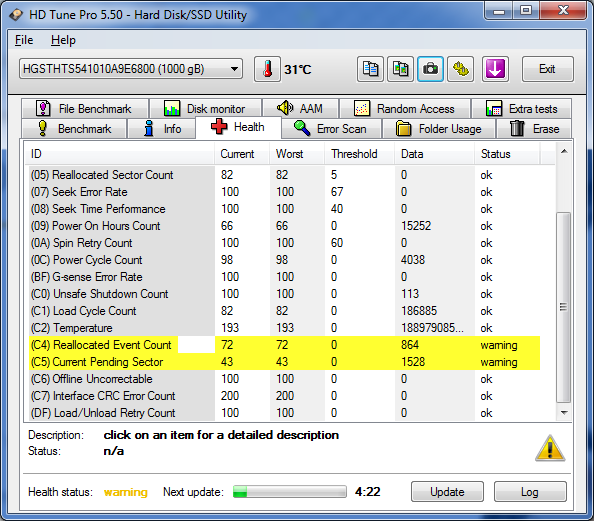Screen dimensions: 594x521
Task: Select the Current Pending Sector row
Action: 284,362
